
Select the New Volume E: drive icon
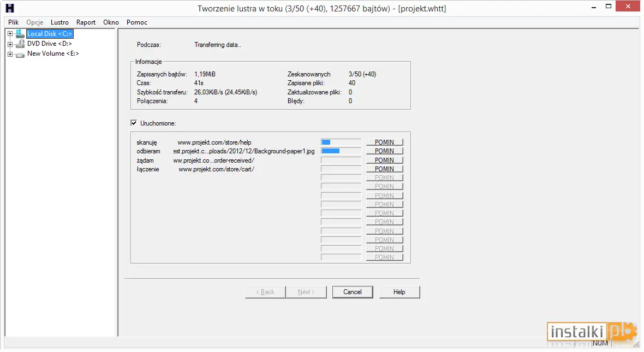pos(20,54)
